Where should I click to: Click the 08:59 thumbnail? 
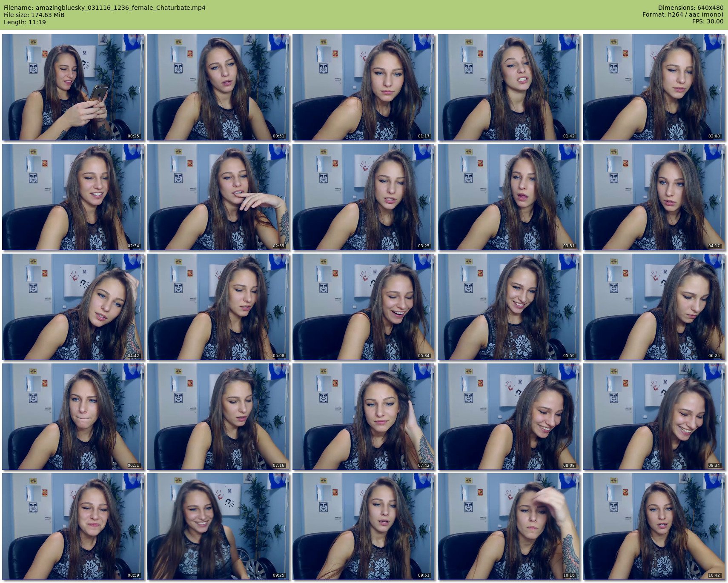coord(73,526)
